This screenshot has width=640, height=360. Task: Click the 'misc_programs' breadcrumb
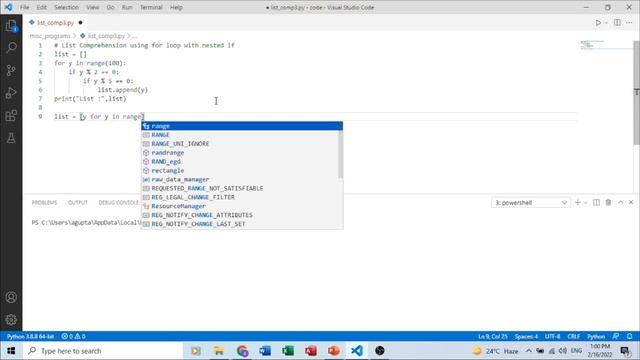click(50, 36)
